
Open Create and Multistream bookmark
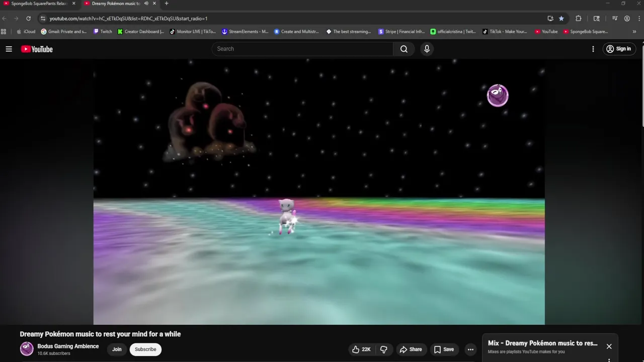coord(297,32)
